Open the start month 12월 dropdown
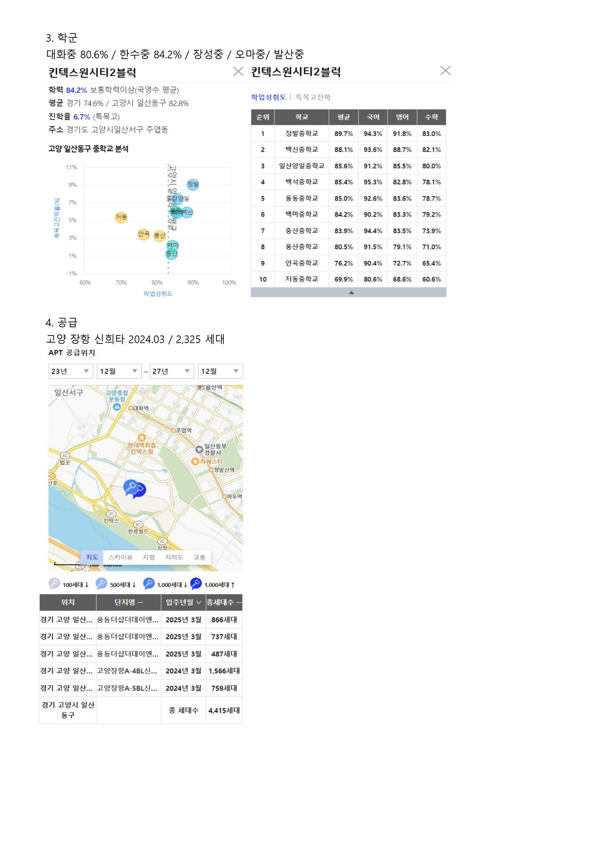This screenshot has height=868, width=614. (x=119, y=371)
